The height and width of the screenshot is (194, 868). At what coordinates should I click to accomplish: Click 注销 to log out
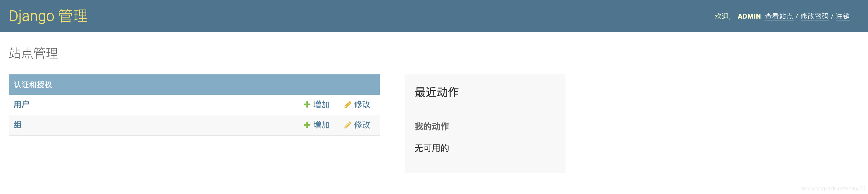[843, 16]
